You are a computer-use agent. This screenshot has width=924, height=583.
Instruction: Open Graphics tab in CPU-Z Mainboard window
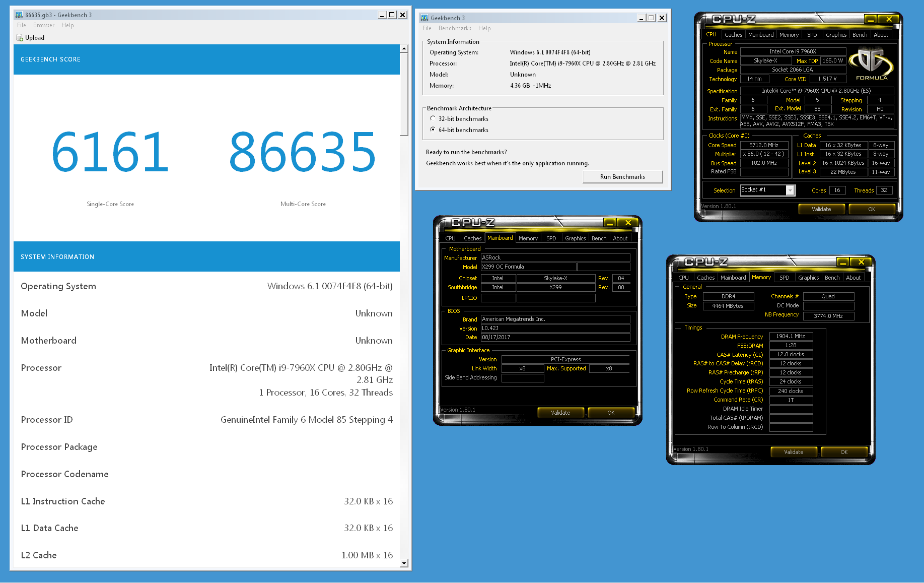click(x=575, y=238)
